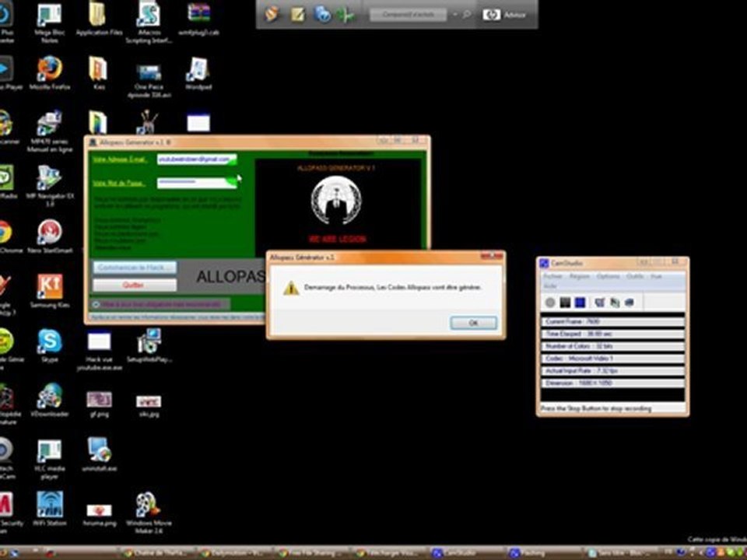Open the Options menu in CamStudio
Image resolution: width=747 pixels, height=560 pixels.
tap(608, 276)
